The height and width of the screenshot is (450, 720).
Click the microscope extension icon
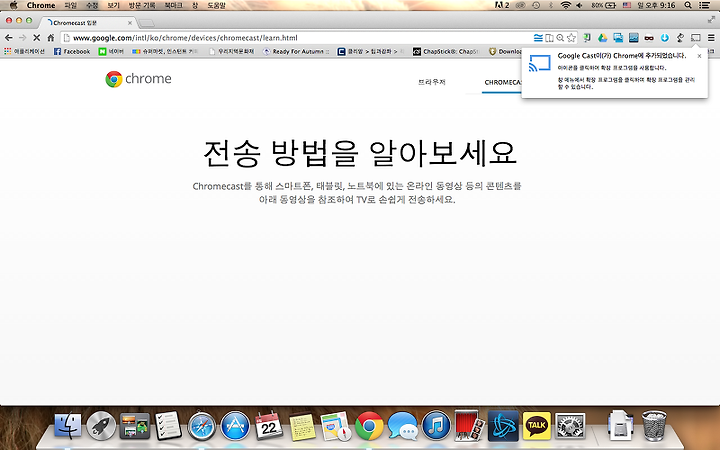pyautogui.click(x=680, y=38)
